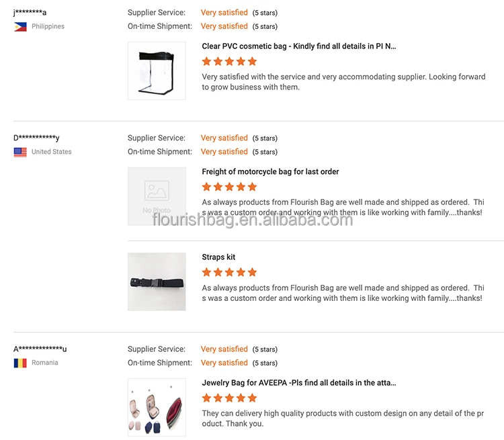504x440 pixels.
Task: Open the Straps kit product thumbnail
Action: (157, 281)
